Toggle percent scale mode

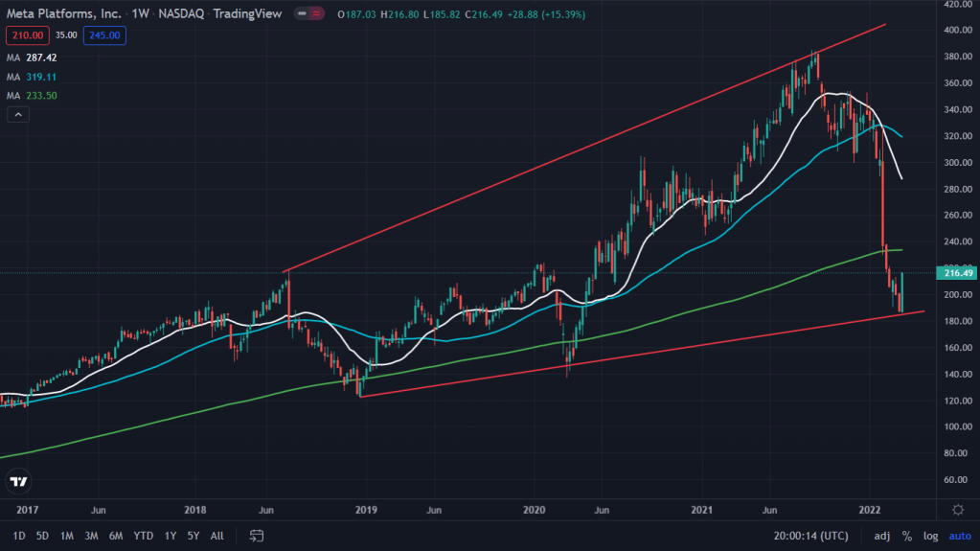coord(905,535)
